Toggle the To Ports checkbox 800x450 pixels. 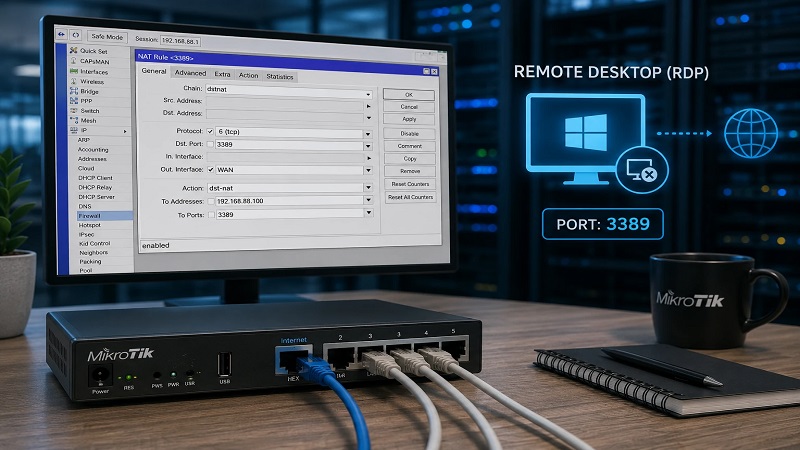click(x=211, y=215)
